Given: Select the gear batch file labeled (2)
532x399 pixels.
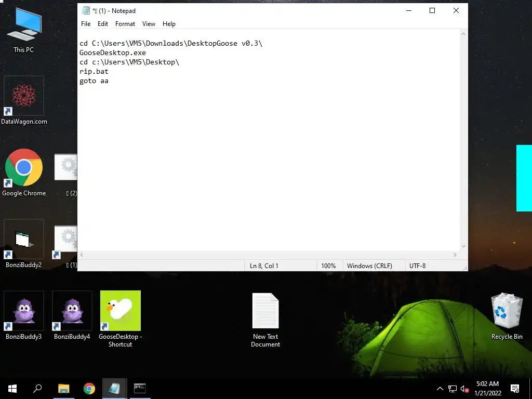Looking at the screenshot, I should [x=67, y=175].
